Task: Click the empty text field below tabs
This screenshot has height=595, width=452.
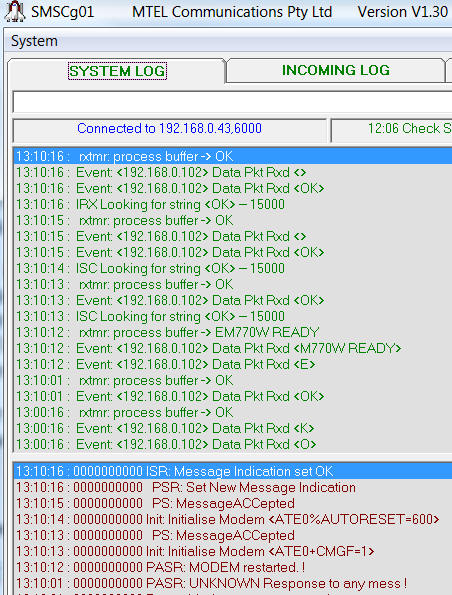Action: point(232,102)
